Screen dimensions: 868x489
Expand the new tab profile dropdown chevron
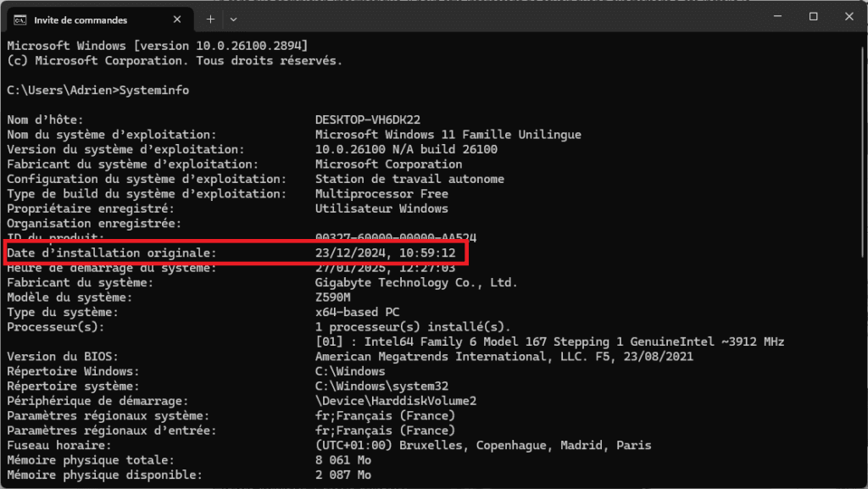[233, 19]
